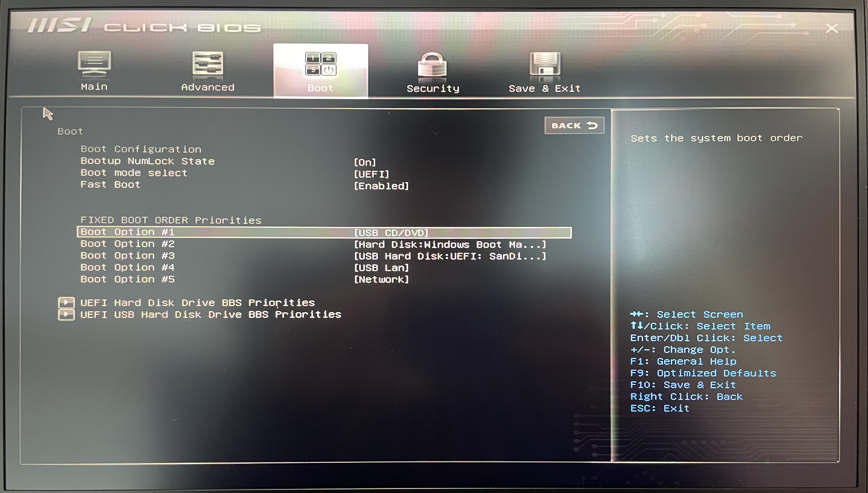Toggle Bootup NumLock State [On] value

point(365,162)
